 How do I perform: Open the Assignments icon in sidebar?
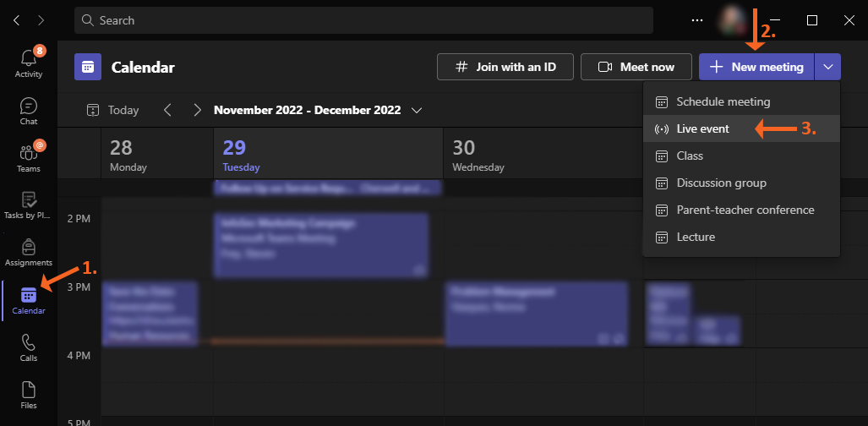[x=28, y=252]
